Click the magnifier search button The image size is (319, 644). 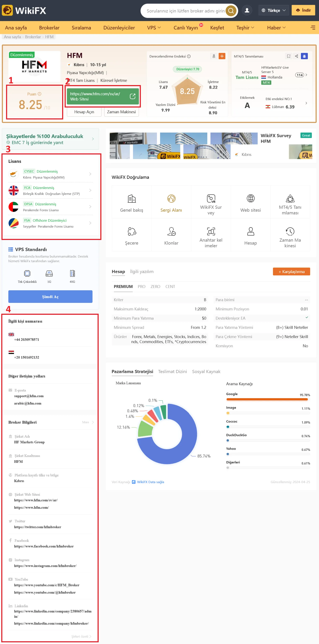[231, 11]
